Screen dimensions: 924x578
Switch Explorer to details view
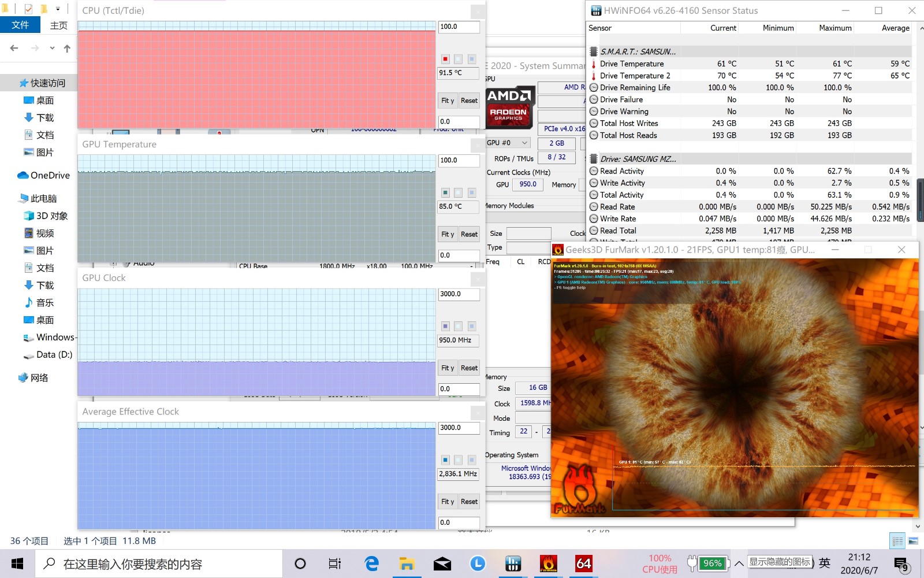pos(897,541)
